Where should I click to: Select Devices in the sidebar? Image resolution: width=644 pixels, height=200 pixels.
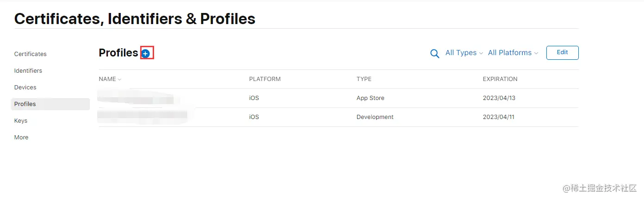(25, 87)
